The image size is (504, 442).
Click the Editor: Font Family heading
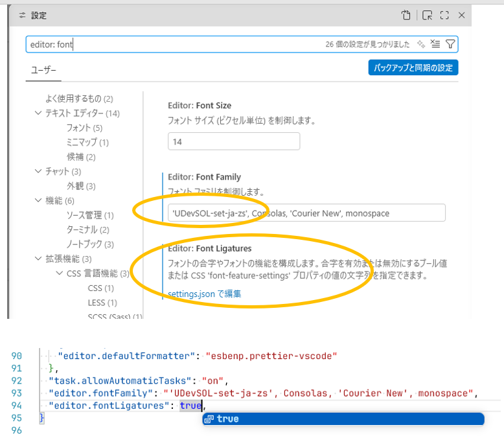[x=204, y=177]
